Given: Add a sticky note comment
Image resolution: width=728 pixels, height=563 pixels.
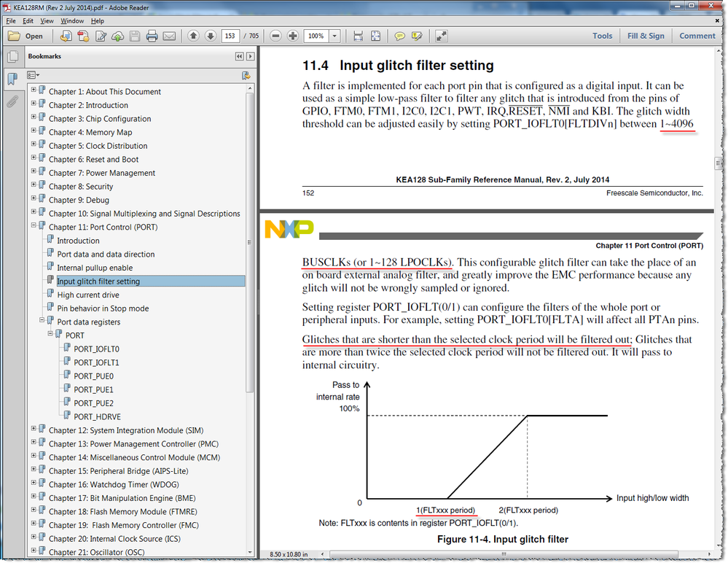Looking at the screenshot, I should [399, 36].
